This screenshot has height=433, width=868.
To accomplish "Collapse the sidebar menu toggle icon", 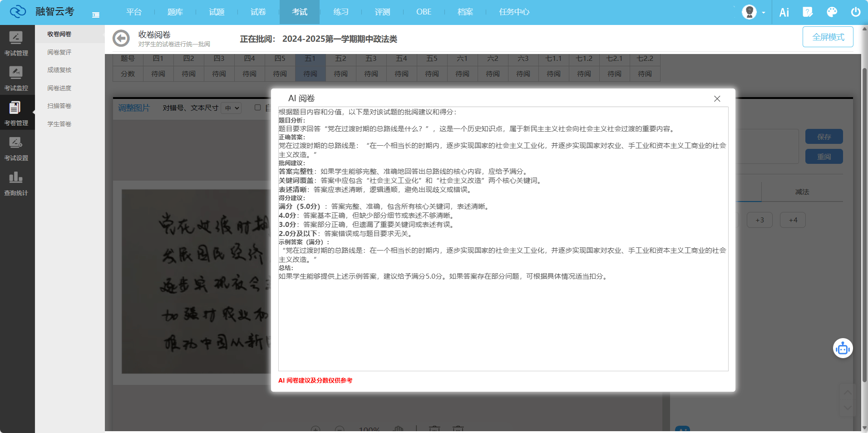I will coord(96,15).
